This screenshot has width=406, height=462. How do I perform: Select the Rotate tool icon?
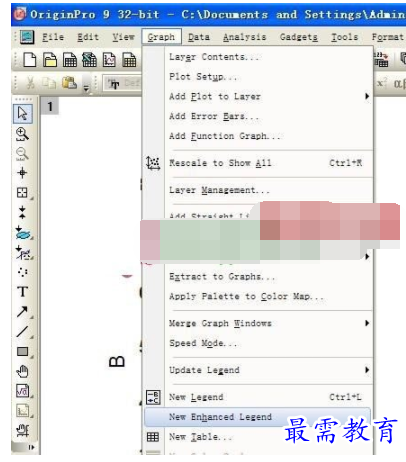click(x=22, y=431)
